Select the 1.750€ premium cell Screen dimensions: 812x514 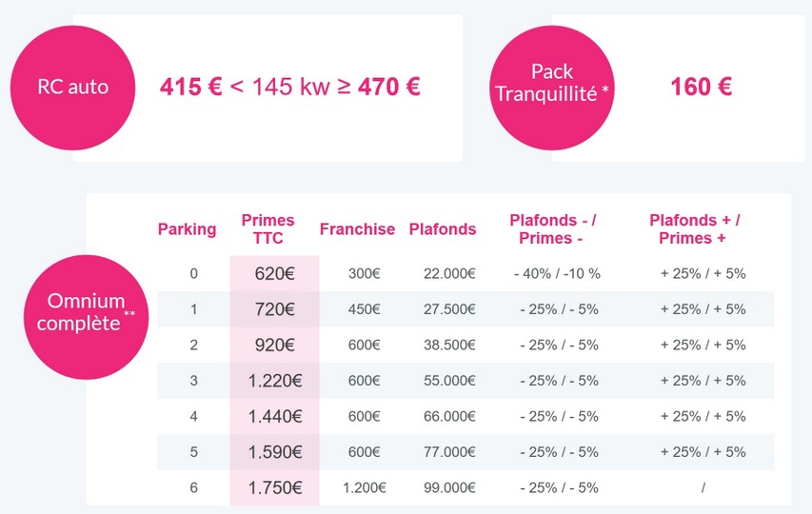[x=274, y=488]
